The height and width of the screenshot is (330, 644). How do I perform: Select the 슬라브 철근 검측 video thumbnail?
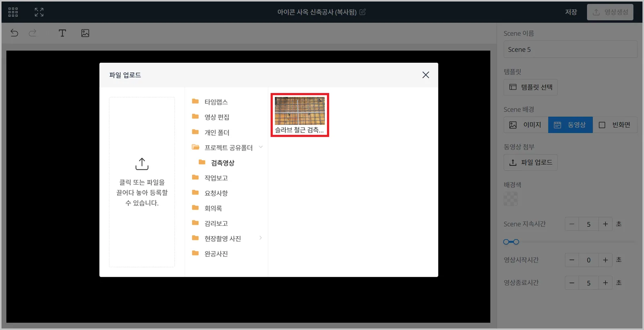(x=300, y=115)
